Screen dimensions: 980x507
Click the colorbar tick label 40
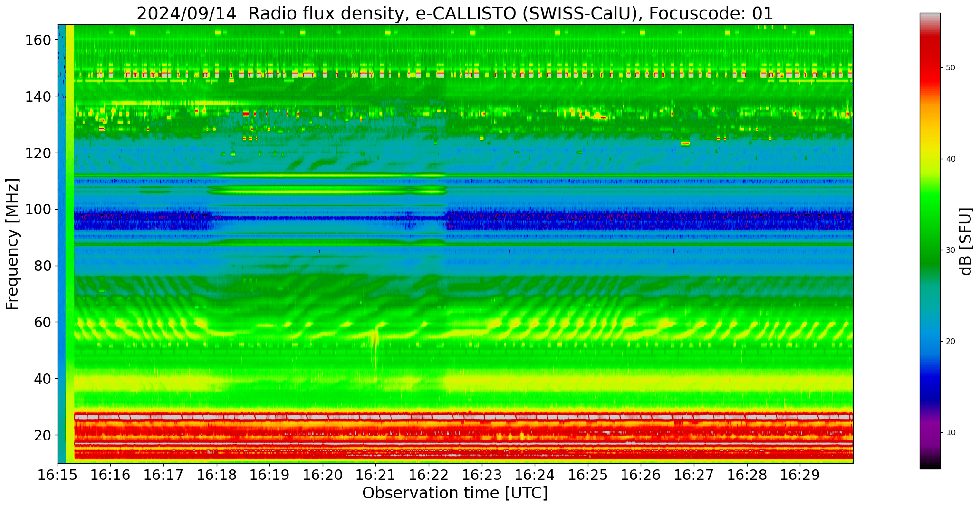(x=951, y=159)
